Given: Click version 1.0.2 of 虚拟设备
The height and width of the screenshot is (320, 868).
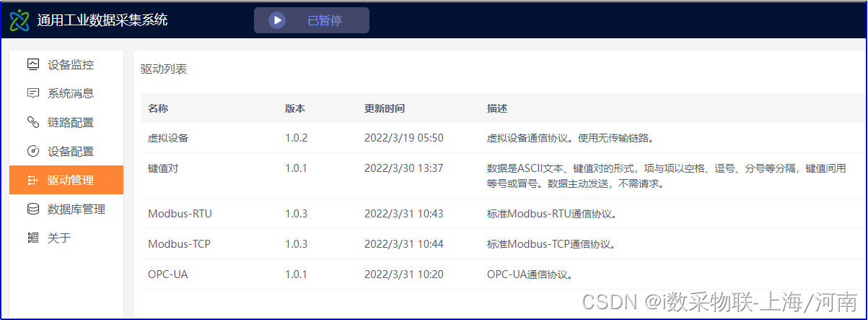Looking at the screenshot, I should [297, 137].
